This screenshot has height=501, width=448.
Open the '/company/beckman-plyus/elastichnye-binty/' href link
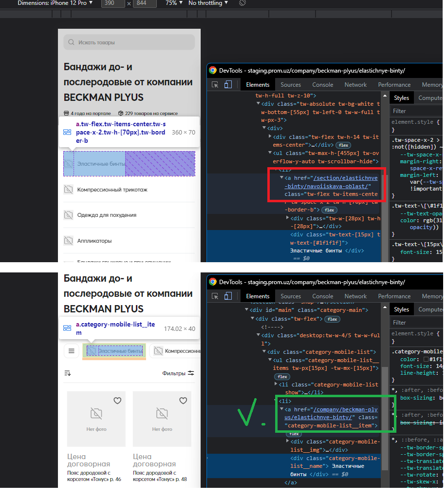point(331,413)
